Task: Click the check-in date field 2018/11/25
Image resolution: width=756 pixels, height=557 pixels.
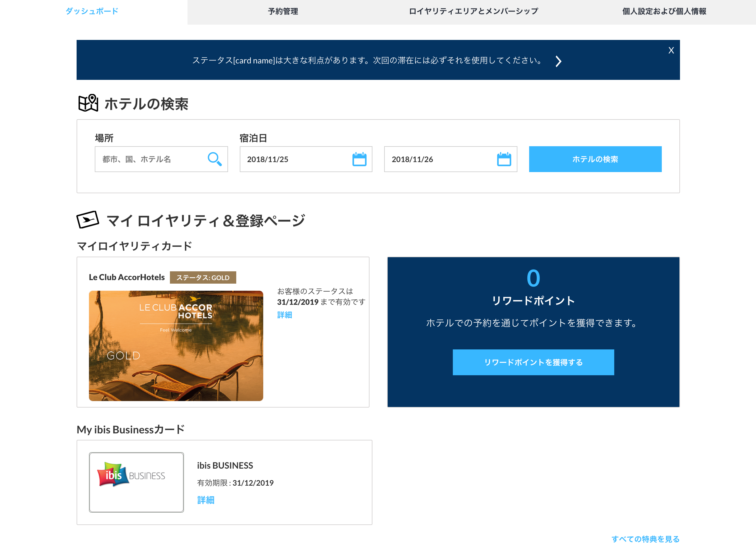Action: [x=306, y=159]
